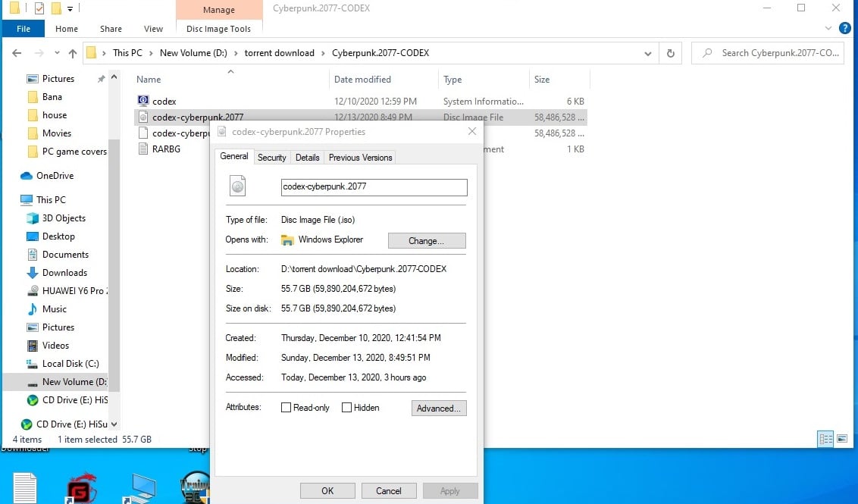Open the Disc Image Tools tab

(x=219, y=29)
